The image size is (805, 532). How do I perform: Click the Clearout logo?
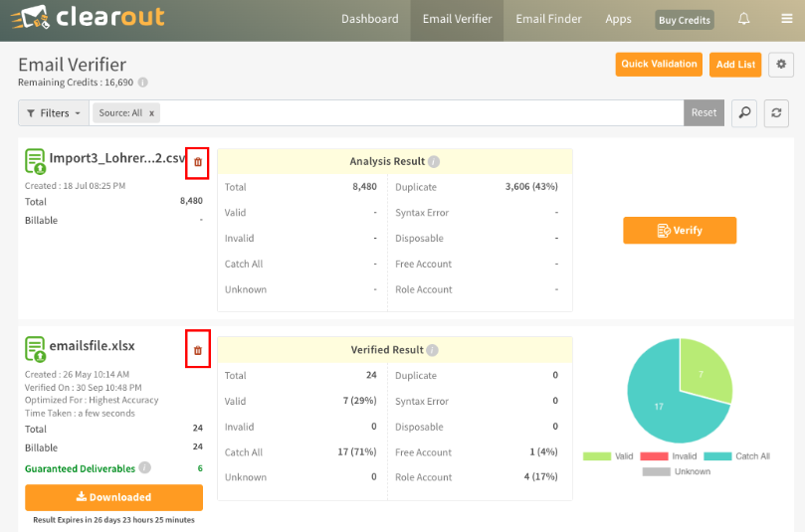tap(88, 17)
